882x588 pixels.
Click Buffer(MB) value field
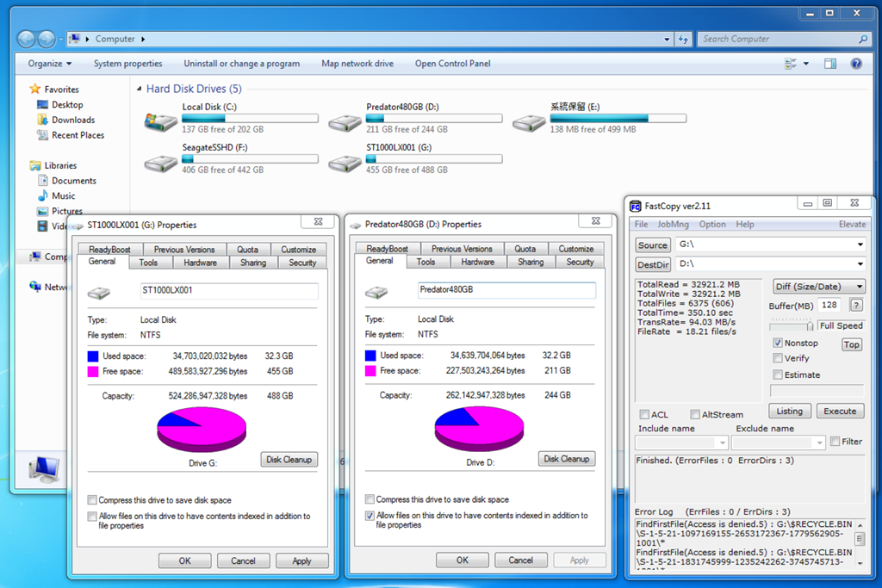coord(829,306)
